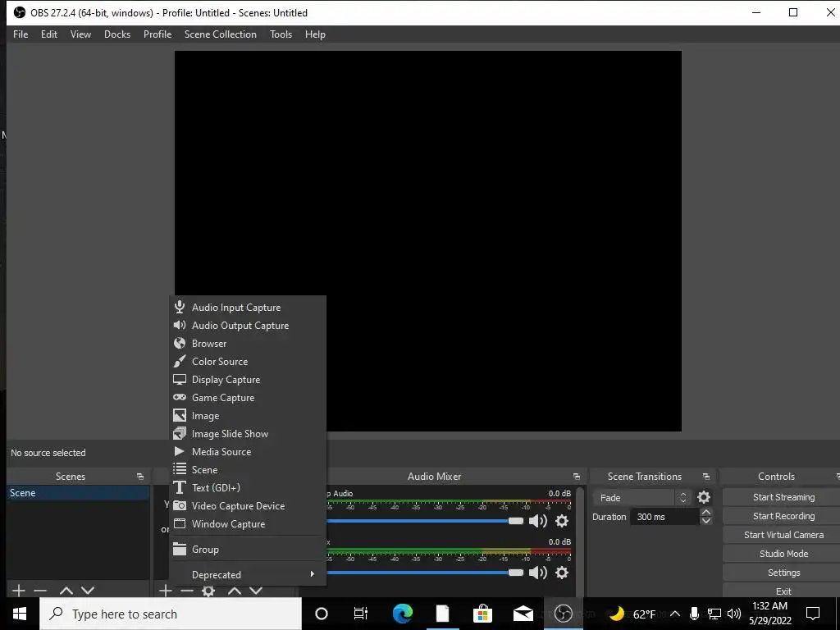Add a Scene as source
Viewport: 840px width, 630px height.
(x=248, y=470)
